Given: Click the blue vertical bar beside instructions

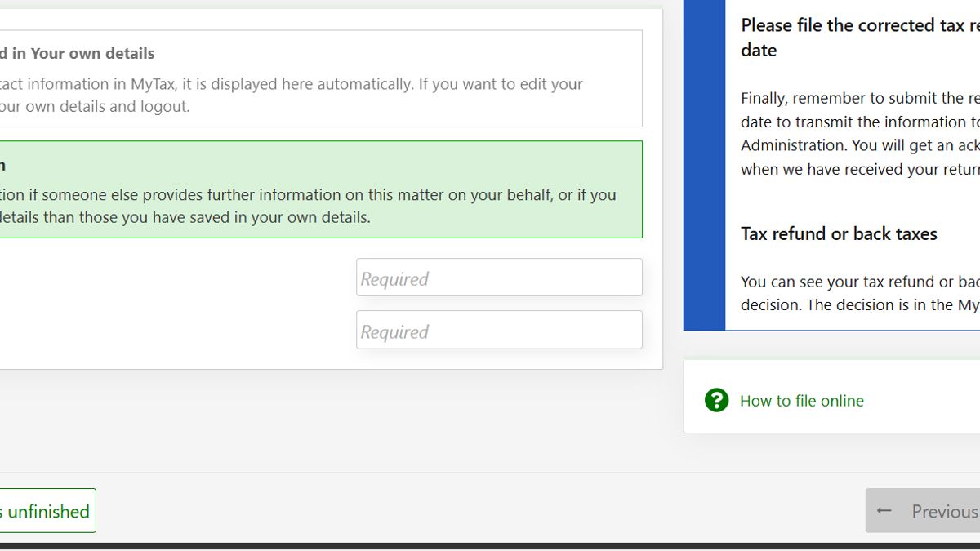Looking at the screenshot, I should pos(704,163).
